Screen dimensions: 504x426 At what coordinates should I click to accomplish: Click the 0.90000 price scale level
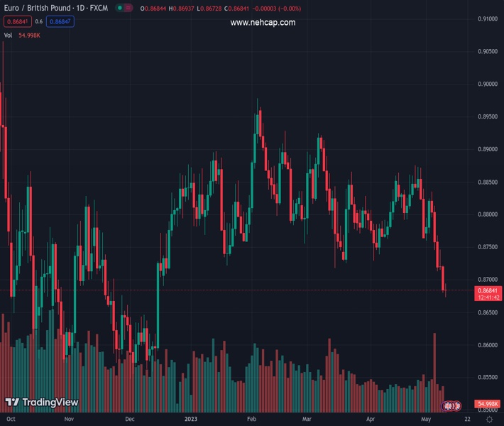pos(487,84)
